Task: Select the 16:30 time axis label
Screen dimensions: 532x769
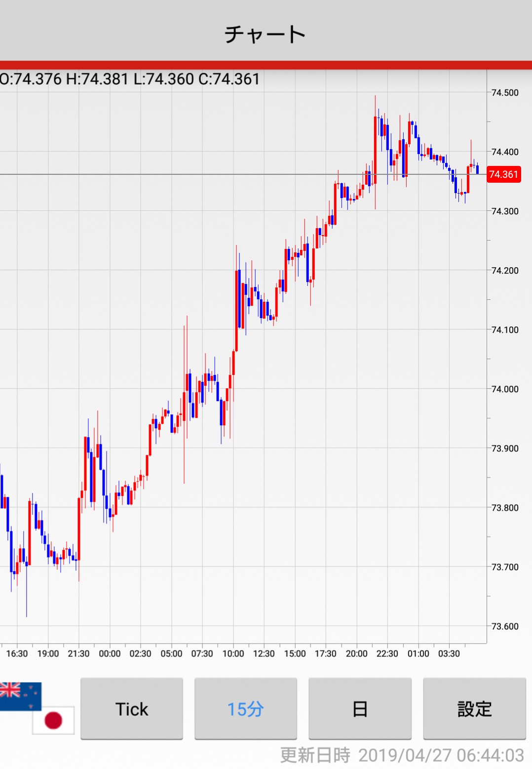Action: [17, 653]
